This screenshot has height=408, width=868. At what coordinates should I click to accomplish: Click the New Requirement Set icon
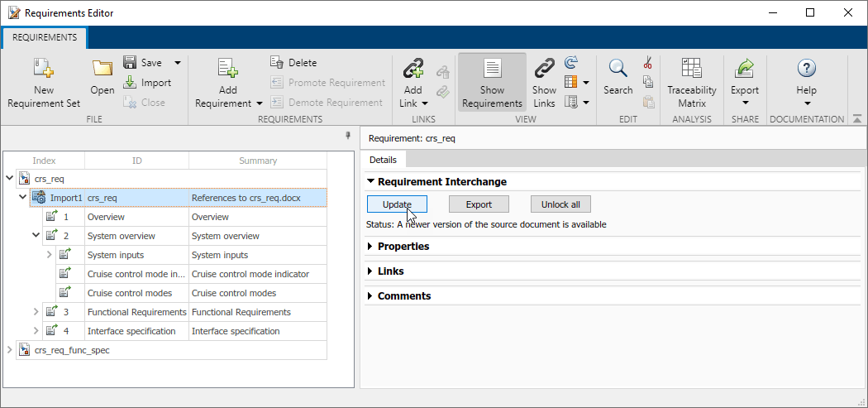pos(44,70)
